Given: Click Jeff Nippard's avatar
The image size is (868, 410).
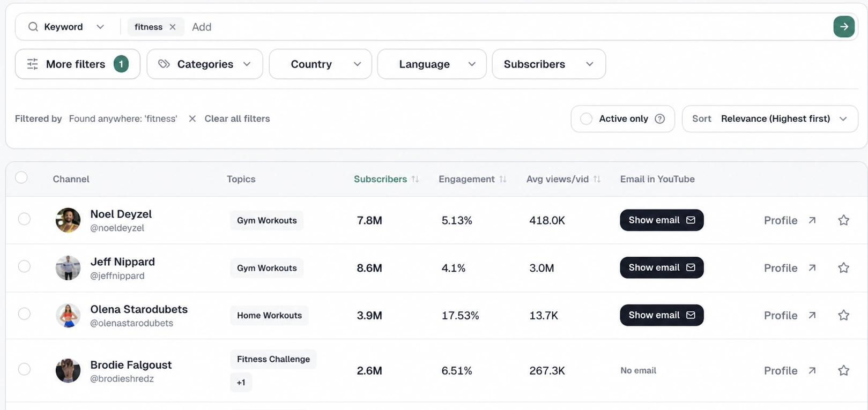Looking at the screenshot, I should point(68,268).
